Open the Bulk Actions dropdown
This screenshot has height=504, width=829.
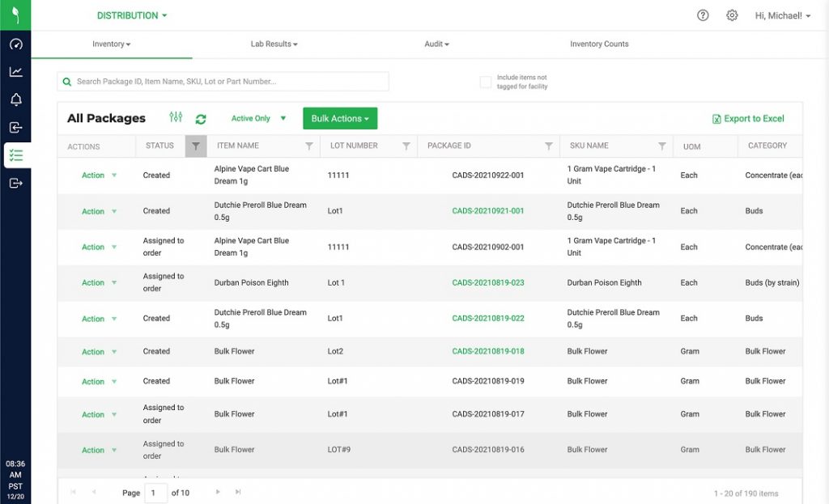pos(340,119)
